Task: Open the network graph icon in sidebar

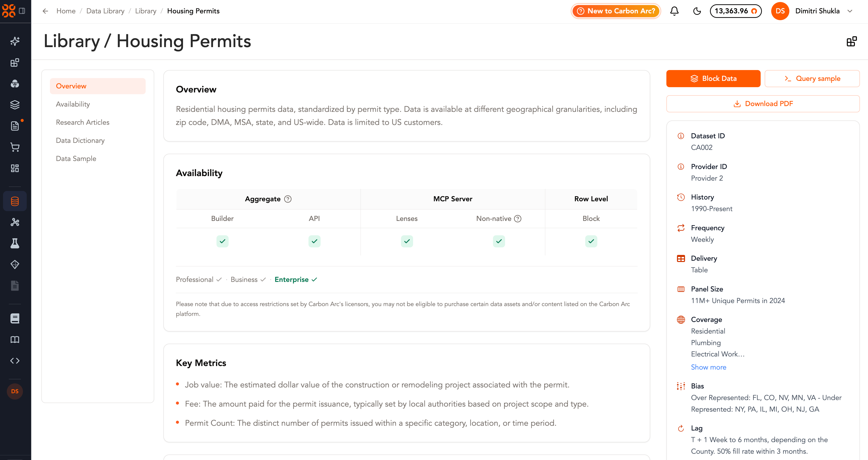Action: pos(15,222)
